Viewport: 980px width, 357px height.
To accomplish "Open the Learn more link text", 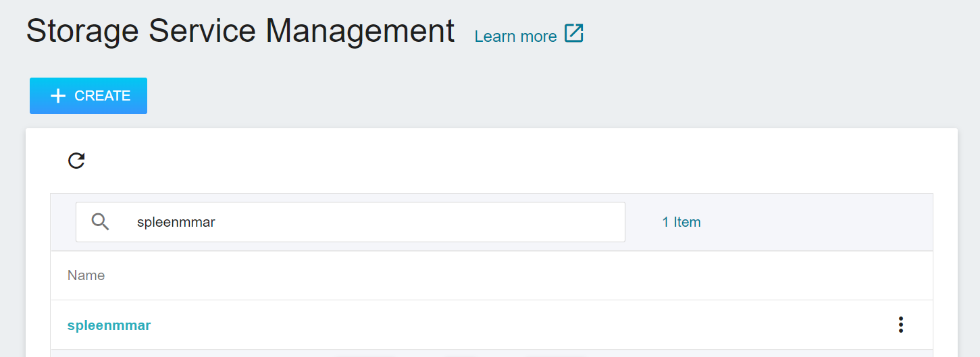I will [515, 36].
